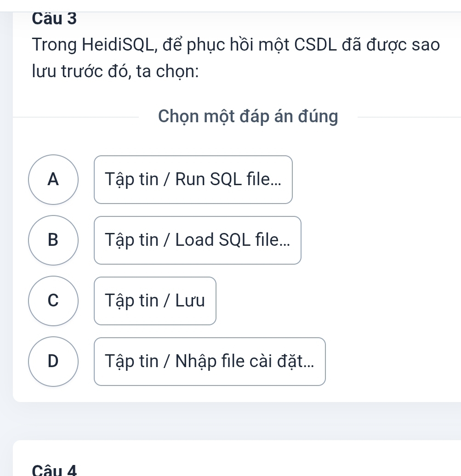The width and height of the screenshot is (461, 476).
Task: Select the "Tập tin / Lưu" answer box
Action: point(155,301)
